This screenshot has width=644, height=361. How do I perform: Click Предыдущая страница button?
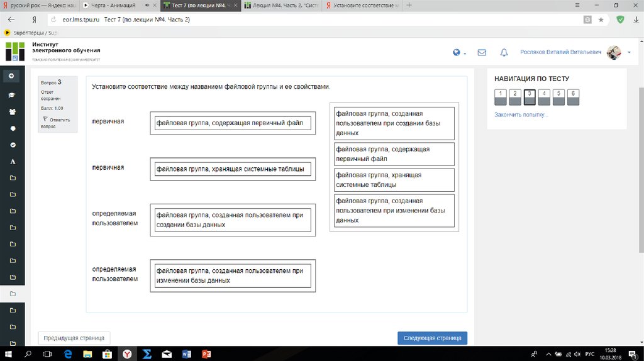click(74, 338)
